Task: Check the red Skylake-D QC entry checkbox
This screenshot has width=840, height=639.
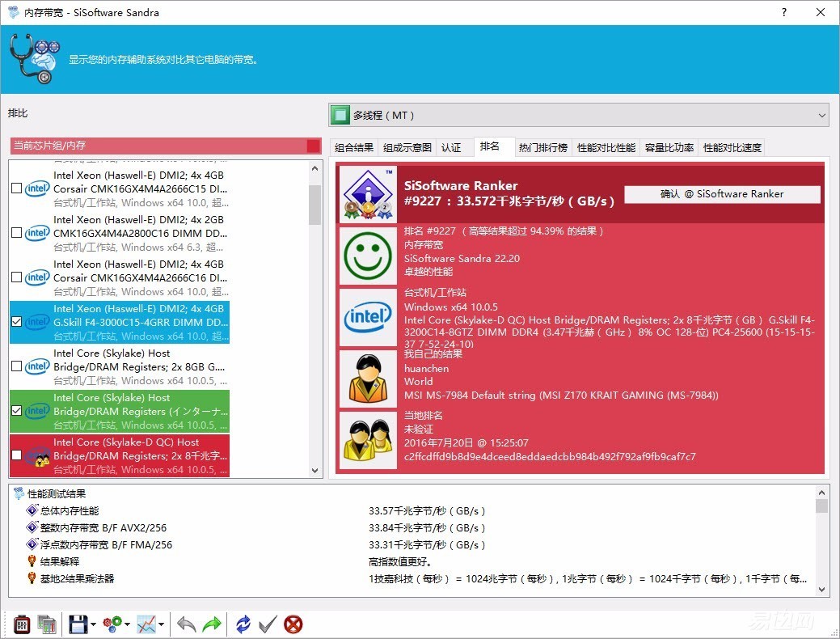Action: pyautogui.click(x=17, y=455)
